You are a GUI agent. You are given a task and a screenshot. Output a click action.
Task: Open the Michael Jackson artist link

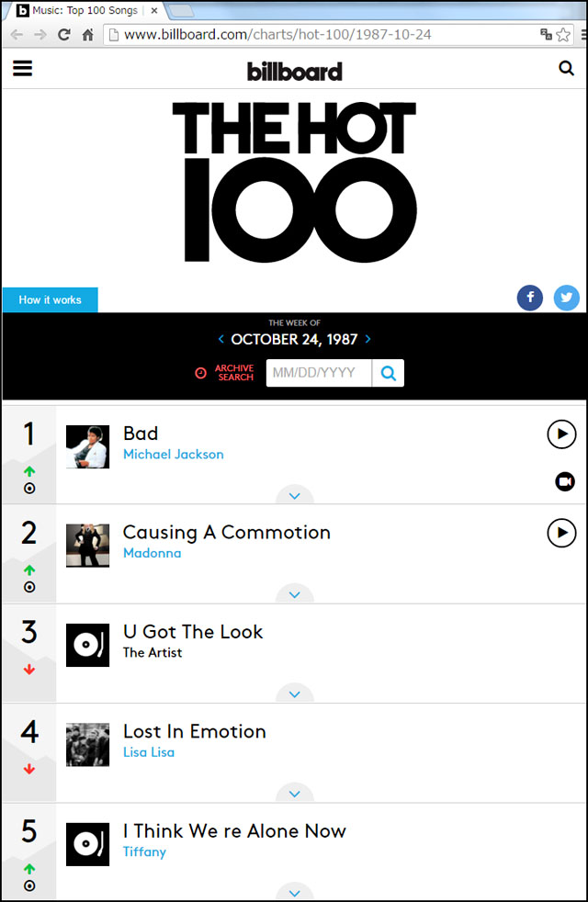(x=173, y=454)
